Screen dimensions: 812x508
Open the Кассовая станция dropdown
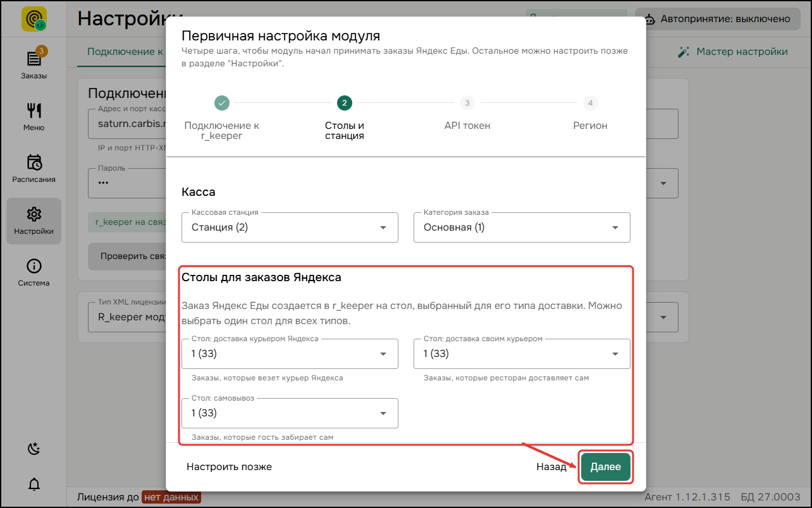(x=290, y=227)
